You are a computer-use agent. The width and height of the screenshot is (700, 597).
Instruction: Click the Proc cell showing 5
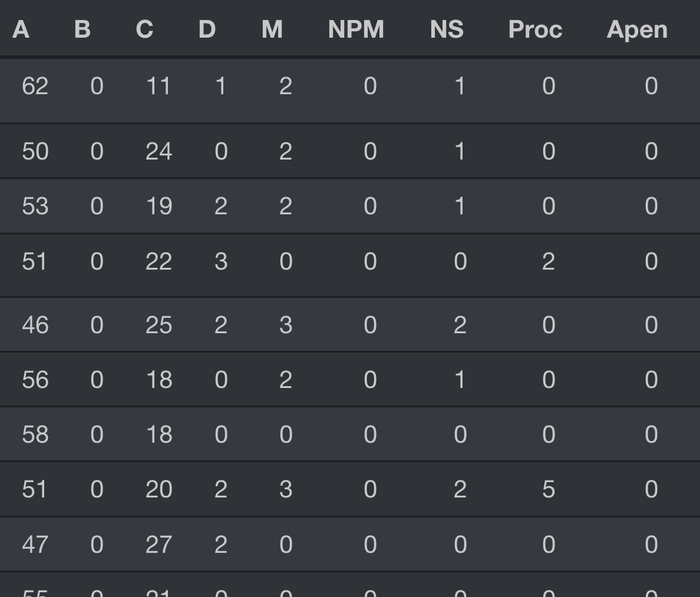(549, 489)
